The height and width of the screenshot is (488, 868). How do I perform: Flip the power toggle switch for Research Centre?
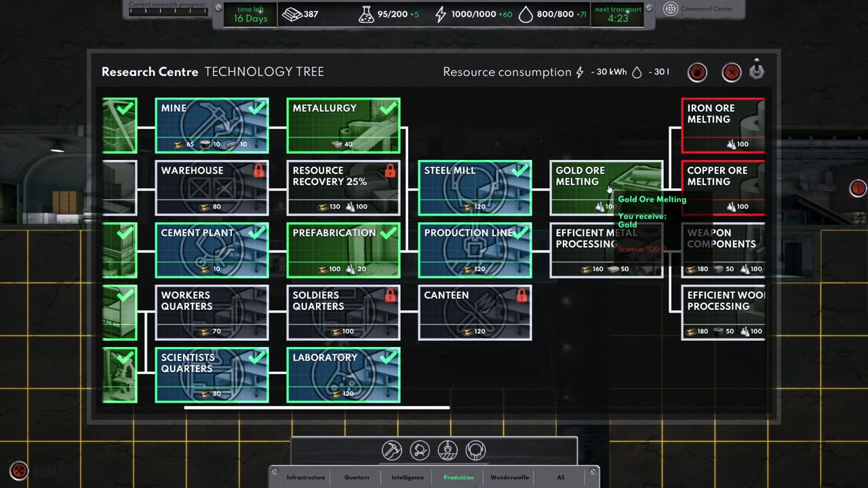pyautogui.click(x=757, y=70)
